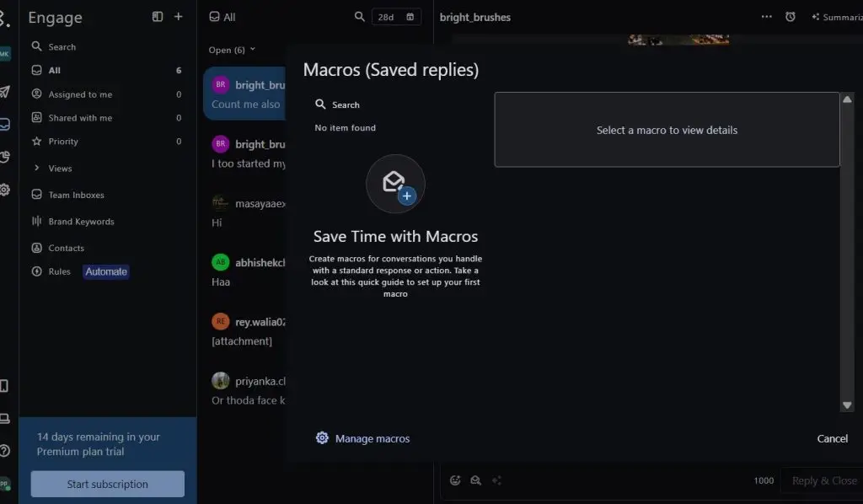Open the analytics pie chart icon in left rail
Viewport: 863px width, 504px height.
pos(4,157)
